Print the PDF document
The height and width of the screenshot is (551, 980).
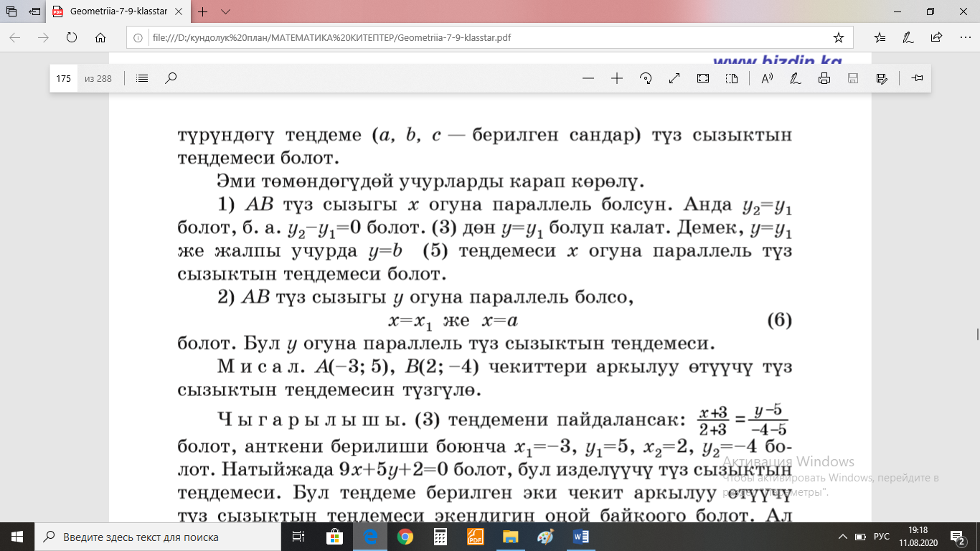tap(824, 78)
